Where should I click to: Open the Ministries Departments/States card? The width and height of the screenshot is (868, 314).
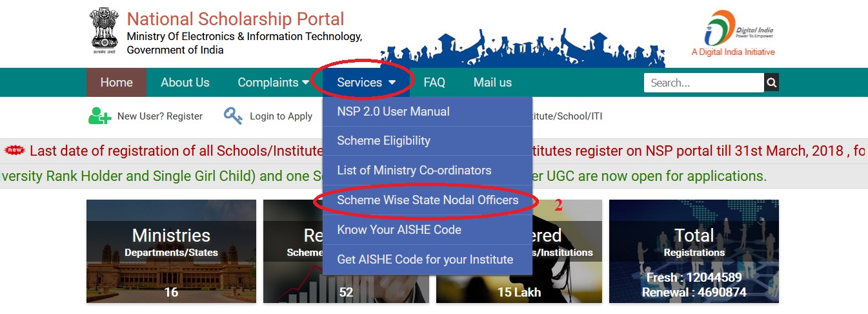(x=171, y=251)
